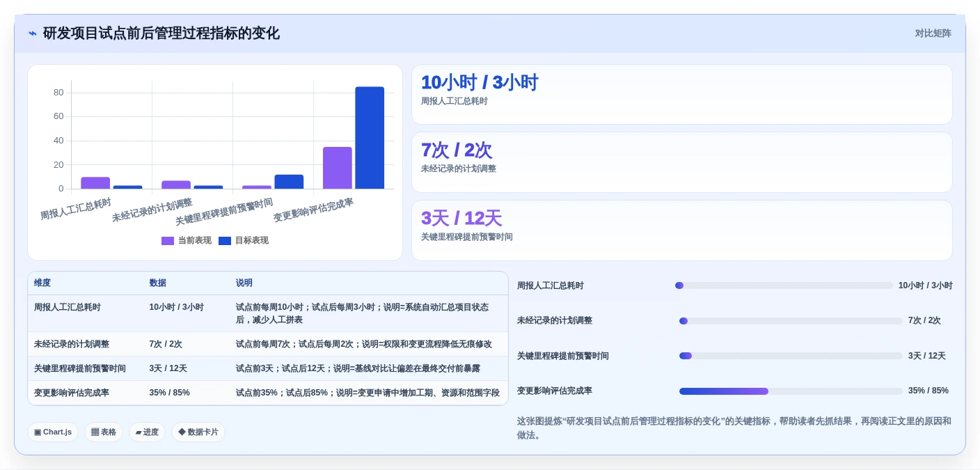The width and height of the screenshot is (980, 470).
Task: Click the 7次 / 2次 data card
Action: 681,162
